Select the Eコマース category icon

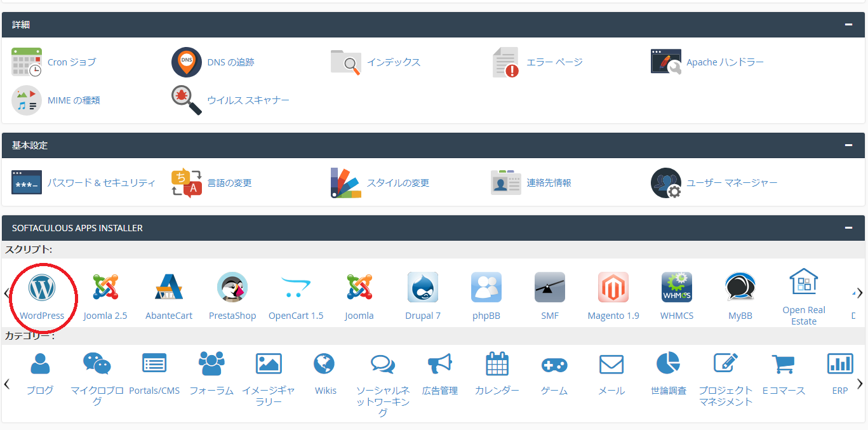(783, 365)
